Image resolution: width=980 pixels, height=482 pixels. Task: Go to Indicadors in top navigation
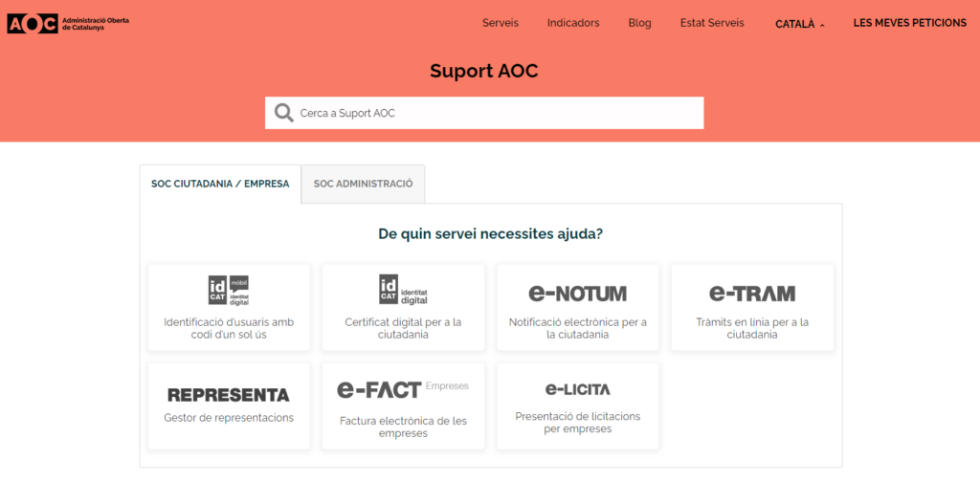573,23
